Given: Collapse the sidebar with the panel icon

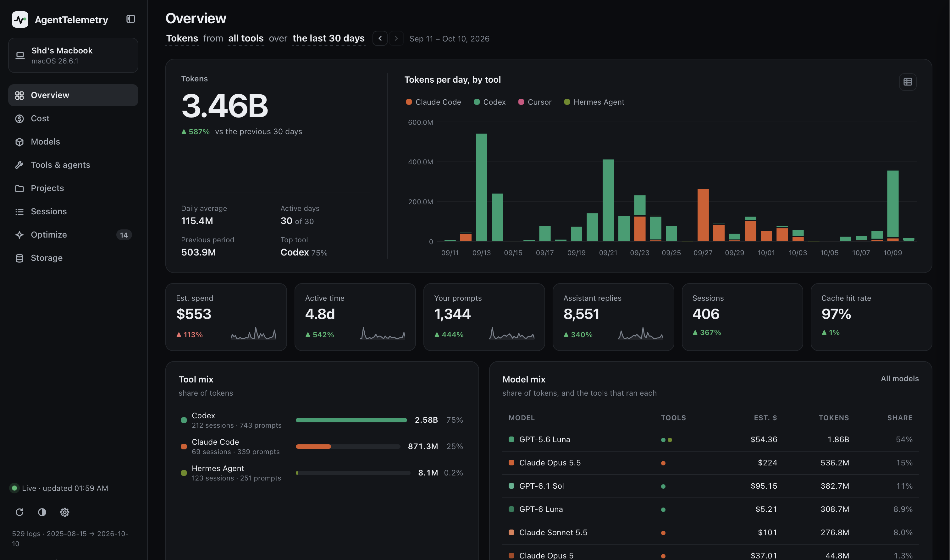Looking at the screenshot, I should click(x=130, y=19).
